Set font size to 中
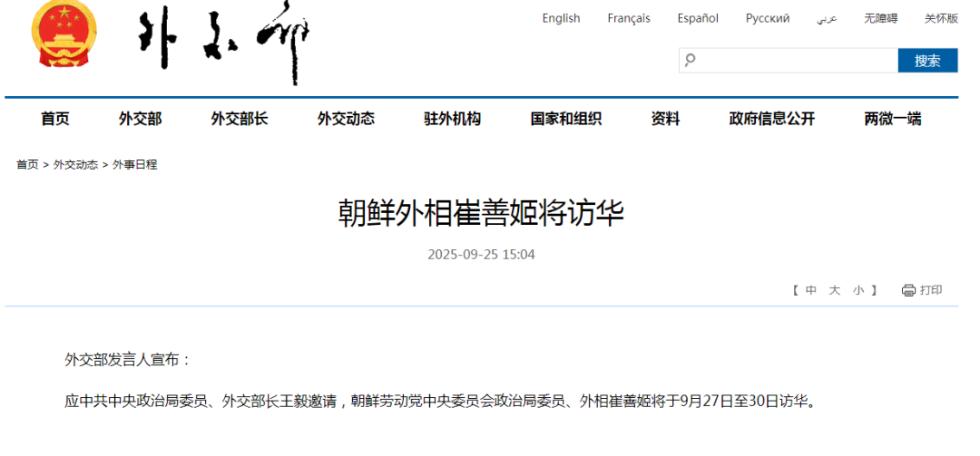Screen dimensions: 980x456 pyautogui.click(x=810, y=290)
